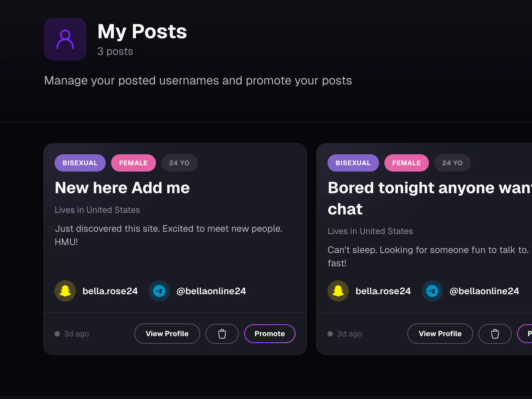Open the post titled "New here Add me"
Image resolution: width=532 pixels, height=399 pixels.
(122, 188)
